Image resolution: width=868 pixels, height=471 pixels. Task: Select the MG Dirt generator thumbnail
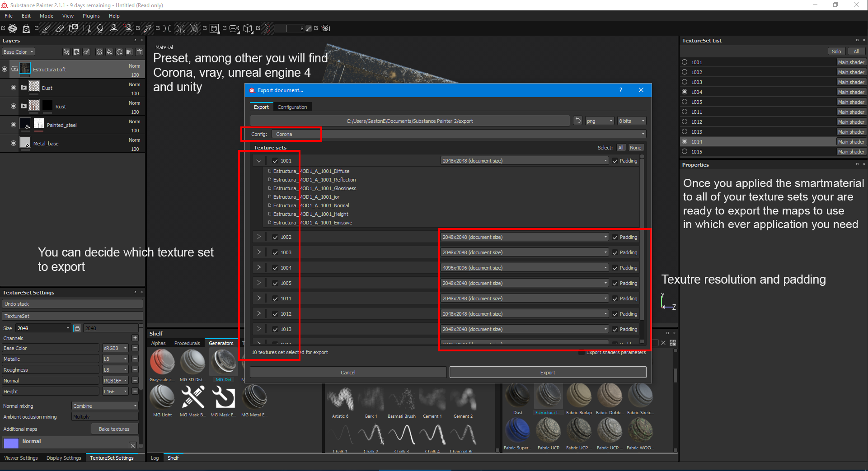(x=224, y=362)
